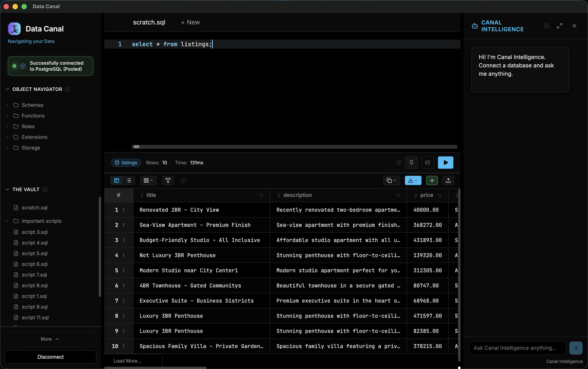
Task: Export results using the upload icon
Action: 448,180
